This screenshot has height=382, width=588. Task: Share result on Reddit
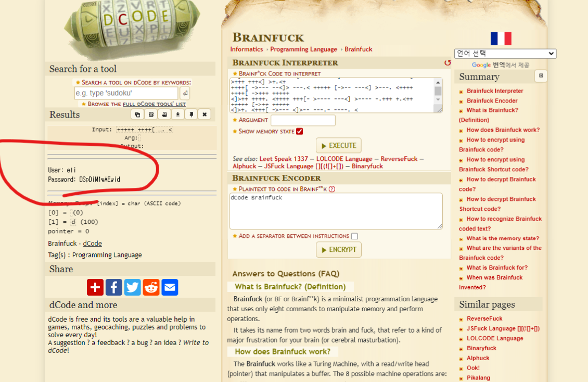click(151, 287)
